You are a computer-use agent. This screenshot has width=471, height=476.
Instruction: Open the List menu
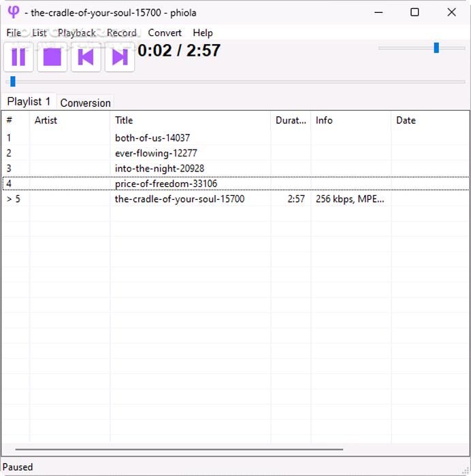point(39,33)
